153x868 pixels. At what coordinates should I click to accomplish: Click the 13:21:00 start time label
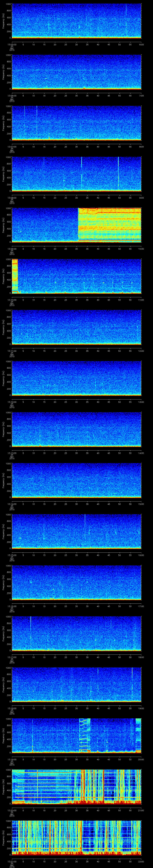(12, 862)
